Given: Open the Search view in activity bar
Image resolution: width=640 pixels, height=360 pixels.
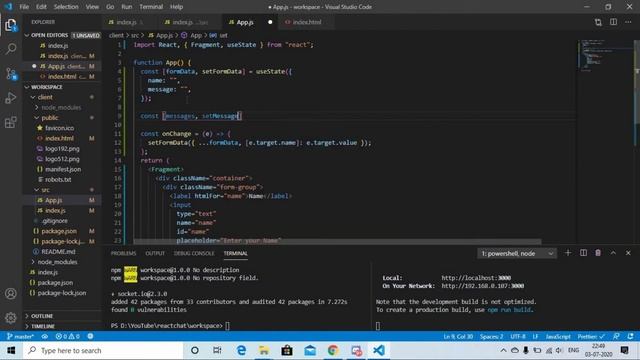Looking at the screenshot, I should click(11, 49).
